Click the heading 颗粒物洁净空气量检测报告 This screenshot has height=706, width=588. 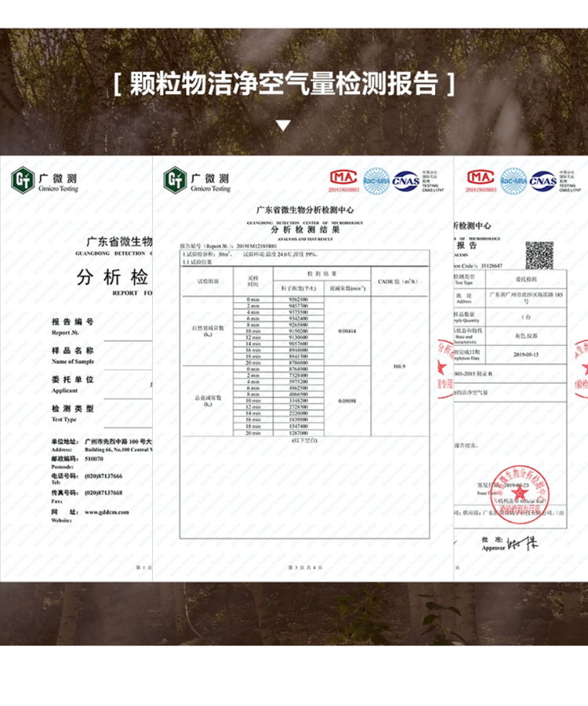pos(284,83)
